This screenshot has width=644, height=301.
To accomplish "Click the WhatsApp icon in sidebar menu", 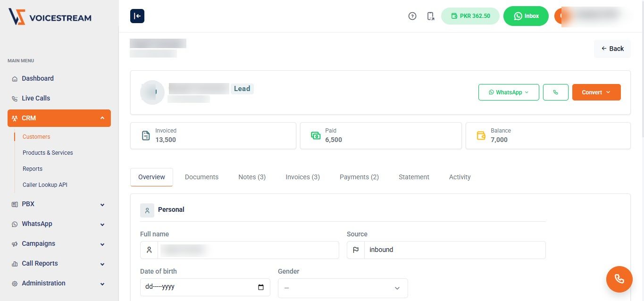I will [x=15, y=224].
